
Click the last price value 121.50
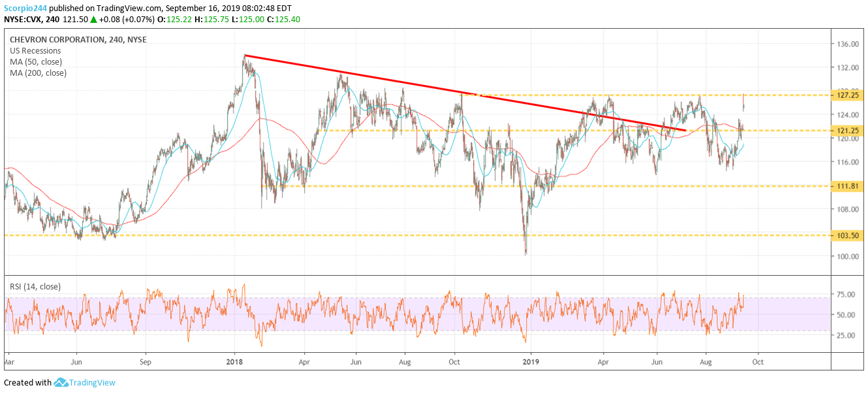pyautogui.click(x=75, y=20)
